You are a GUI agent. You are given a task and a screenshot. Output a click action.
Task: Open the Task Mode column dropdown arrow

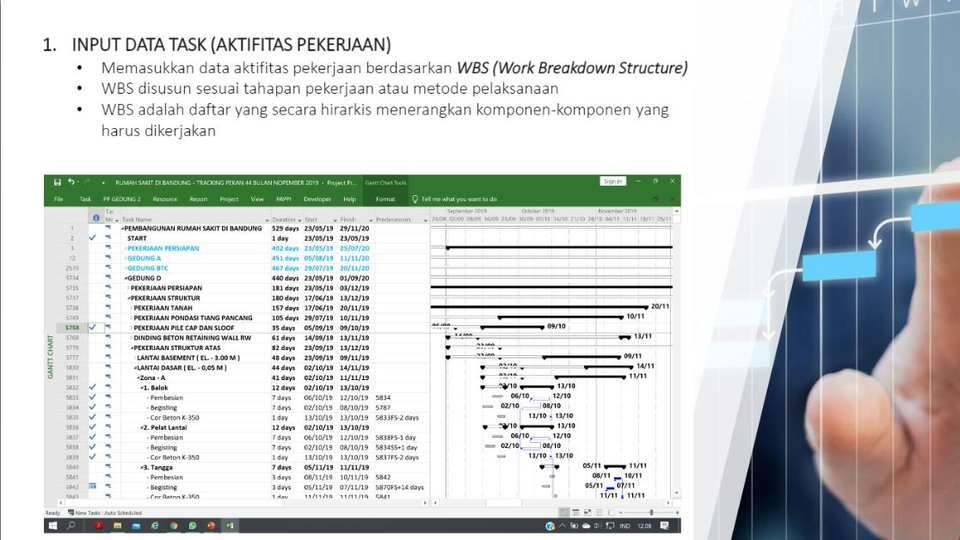(116, 220)
